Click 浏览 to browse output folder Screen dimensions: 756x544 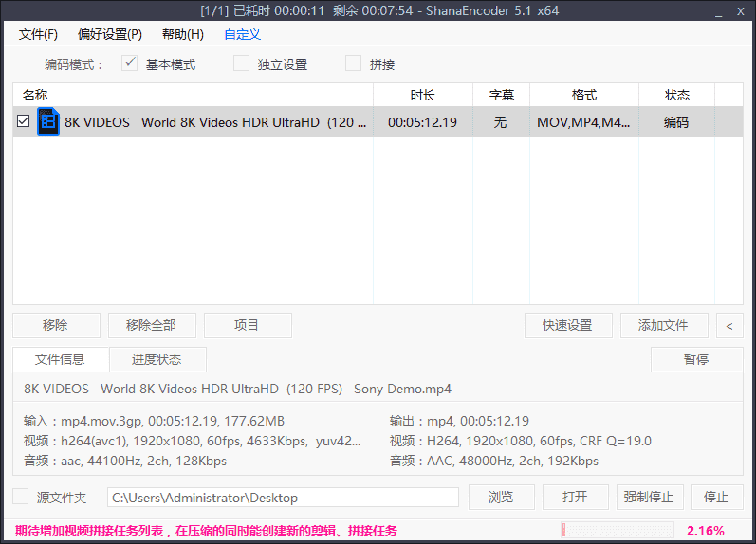[x=502, y=497]
